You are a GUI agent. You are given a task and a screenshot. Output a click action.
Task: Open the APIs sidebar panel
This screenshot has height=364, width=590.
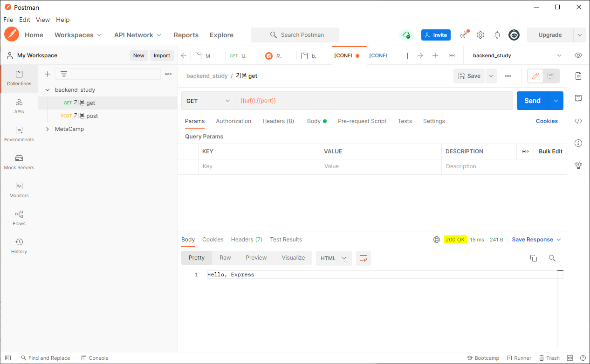click(x=19, y=106)
